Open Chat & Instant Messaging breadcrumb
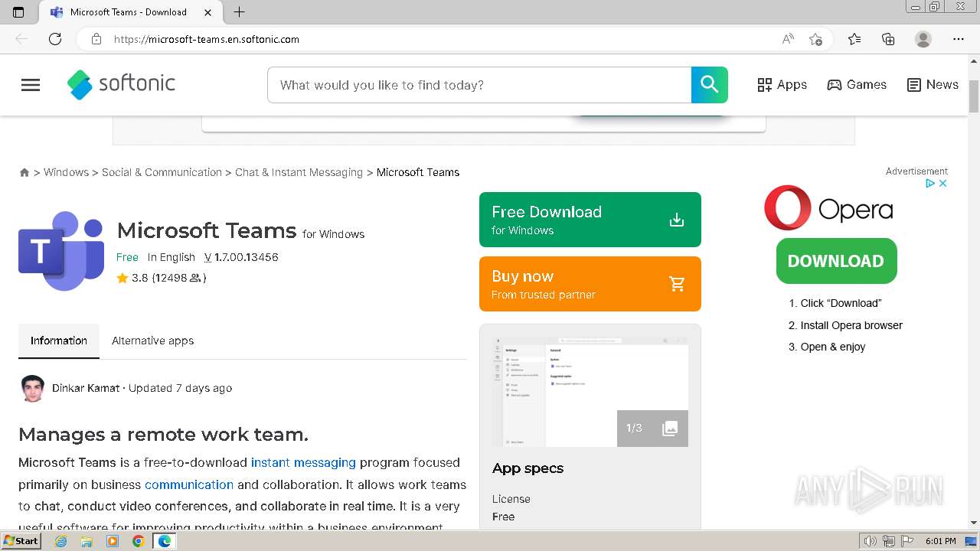The width and height of the screenshot is (980, 551). coord(299,172)
